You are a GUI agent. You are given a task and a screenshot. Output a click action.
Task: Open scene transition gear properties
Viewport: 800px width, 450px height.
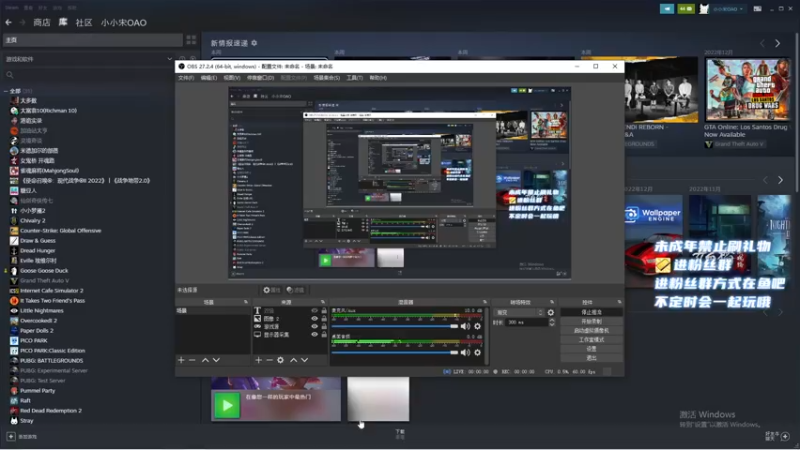pyautogui.click(x=551, y=312)
